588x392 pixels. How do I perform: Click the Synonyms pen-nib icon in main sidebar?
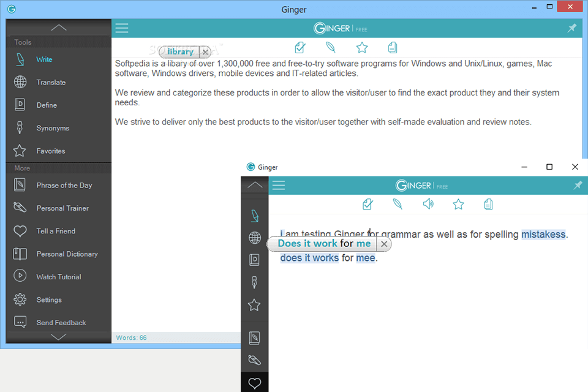(20, 127)
